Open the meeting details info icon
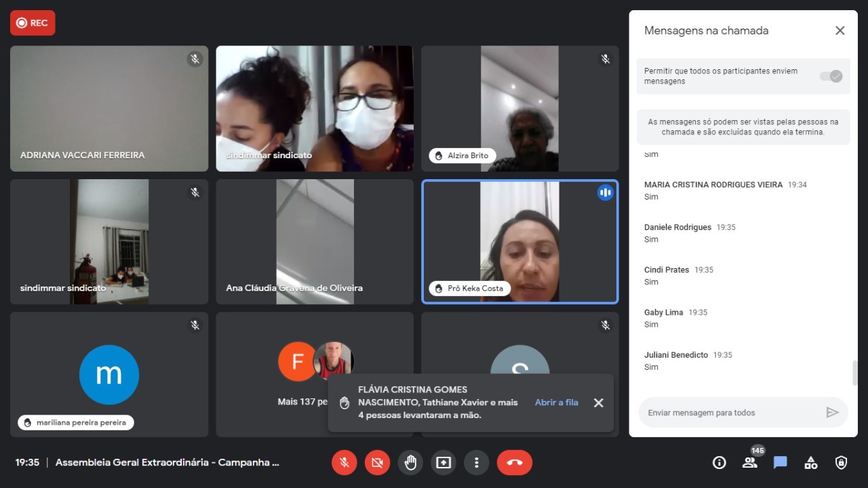The image size is (868, 488). click(719, 463)
